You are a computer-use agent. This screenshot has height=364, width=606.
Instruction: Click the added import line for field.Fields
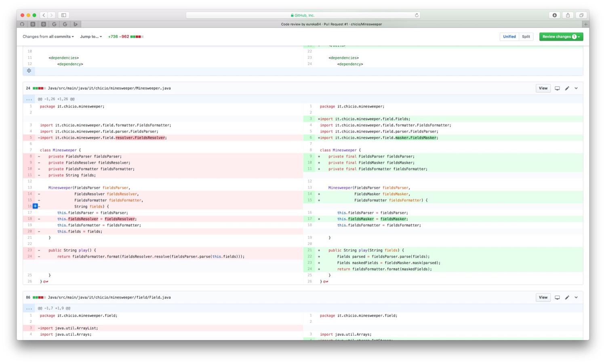click(443, 119)
